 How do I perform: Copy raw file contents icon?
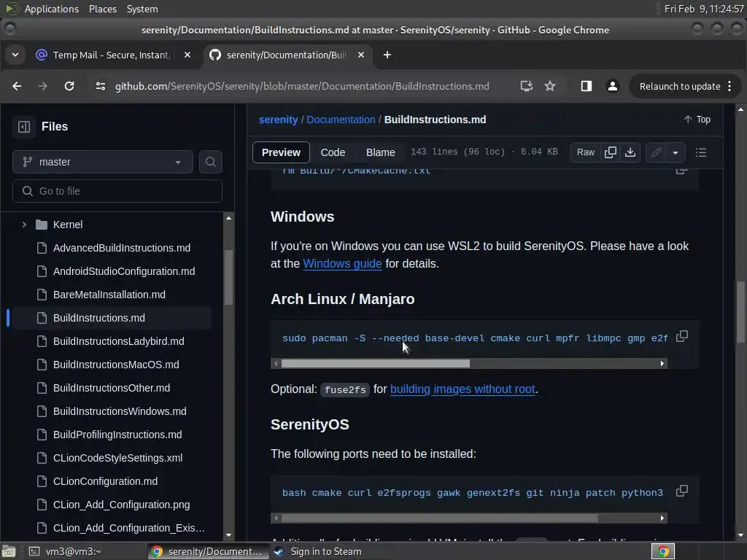click(611, 152)
